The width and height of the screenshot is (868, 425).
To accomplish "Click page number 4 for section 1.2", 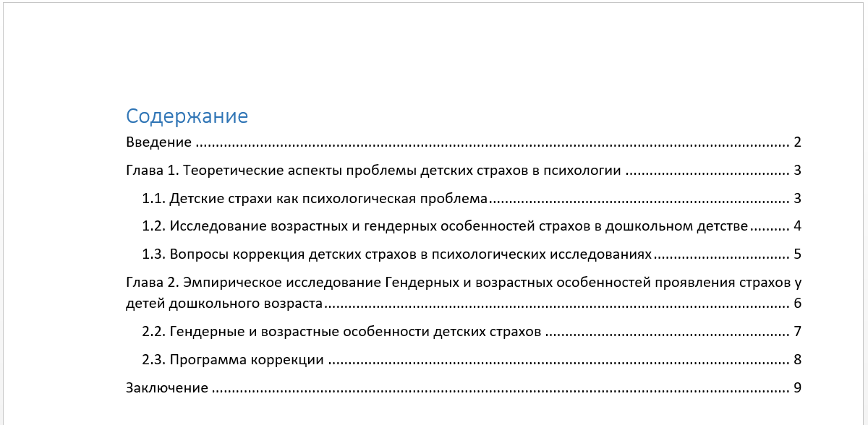I will (797, 226).
